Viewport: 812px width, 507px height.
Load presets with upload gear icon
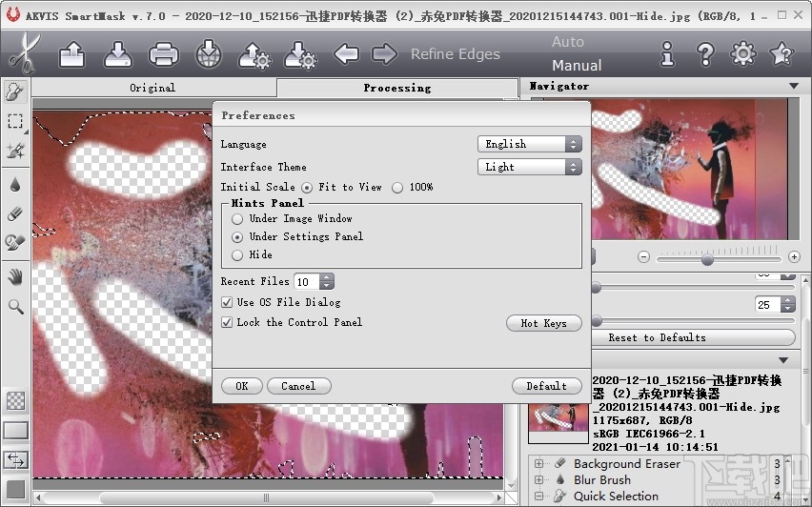[254, 55]
